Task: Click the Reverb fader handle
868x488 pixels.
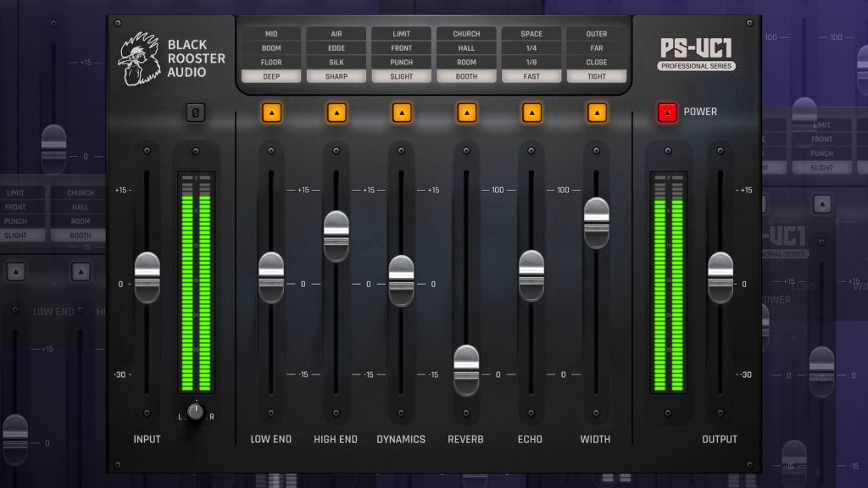Action: click(467, 370)
